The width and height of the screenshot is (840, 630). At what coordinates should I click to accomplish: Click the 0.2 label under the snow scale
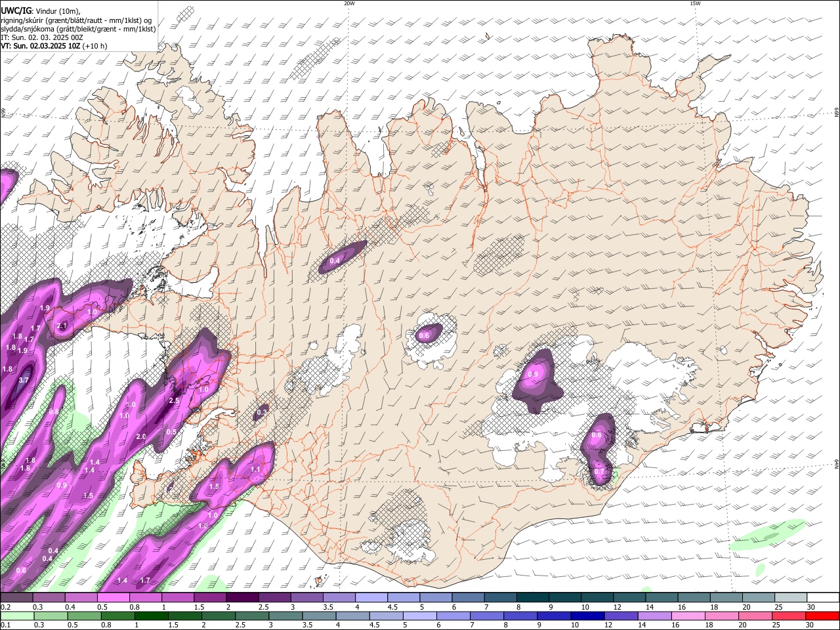click(5, 607)
